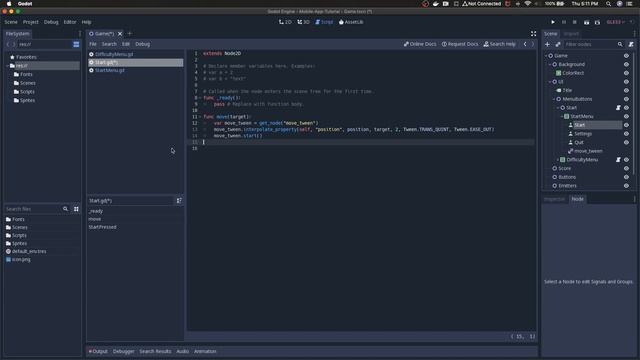Open the Scene menu
This screenshot has height=360, width=640.
11,22
